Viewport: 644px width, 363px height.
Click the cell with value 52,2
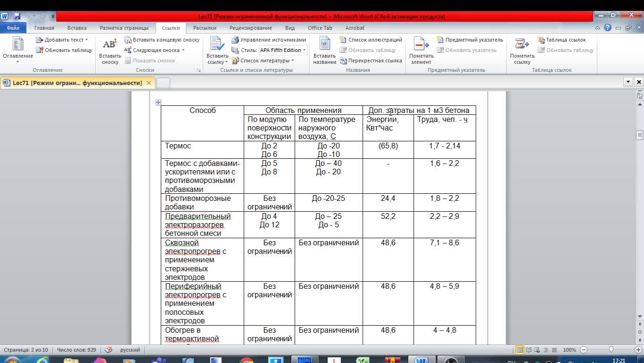pyautogui.click(x=388, y=225)
